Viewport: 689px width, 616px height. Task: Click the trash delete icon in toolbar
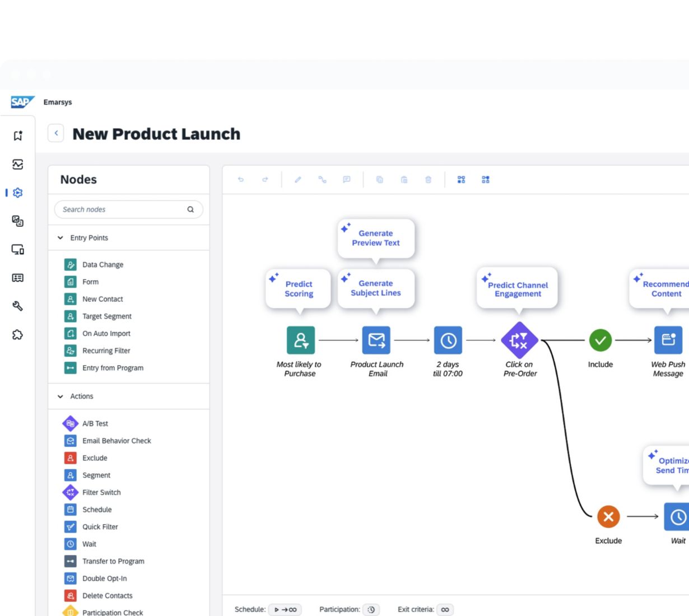(x=428, y=180)
